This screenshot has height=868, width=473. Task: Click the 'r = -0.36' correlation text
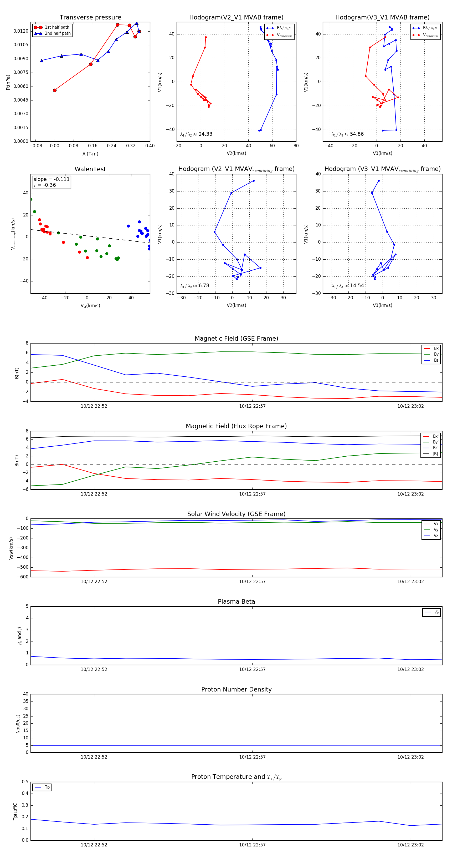click(45, 185)
